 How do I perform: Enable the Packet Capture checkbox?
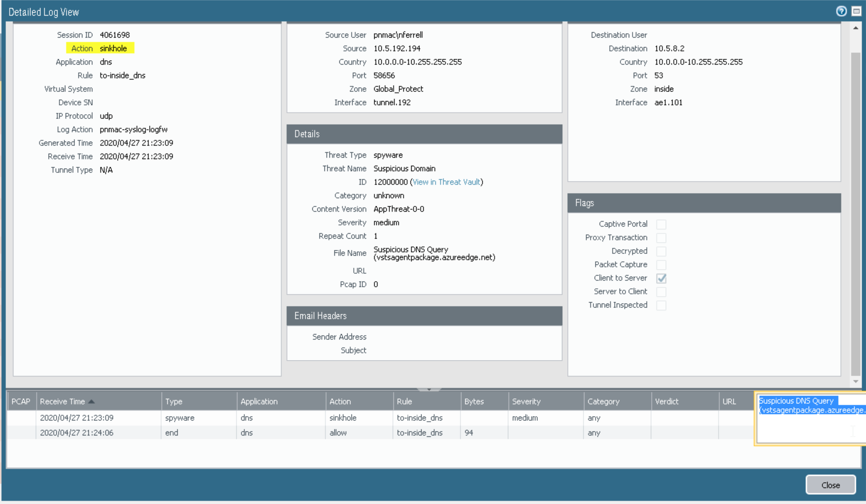[x=661, y=265]
